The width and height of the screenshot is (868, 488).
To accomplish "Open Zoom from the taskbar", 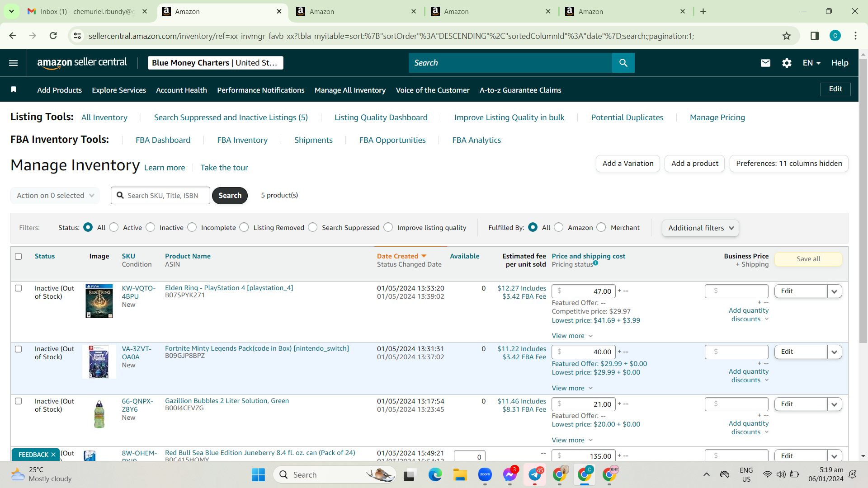I will click(x=485, y=475).
